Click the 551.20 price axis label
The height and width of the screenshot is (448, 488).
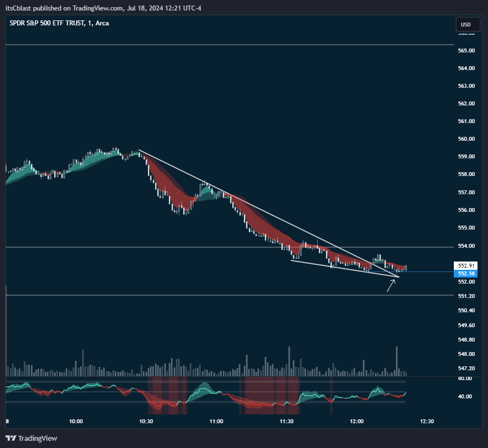coord(466,296)
